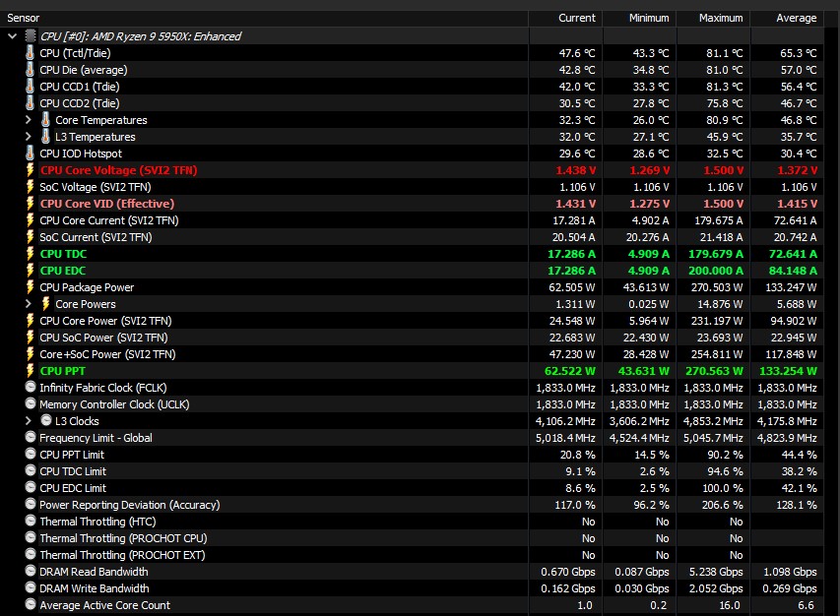Select the CPU (Tctl/Tdie) sensor row label
The width and height of the screenshot is (840, 616).
(x=75, y=53)
